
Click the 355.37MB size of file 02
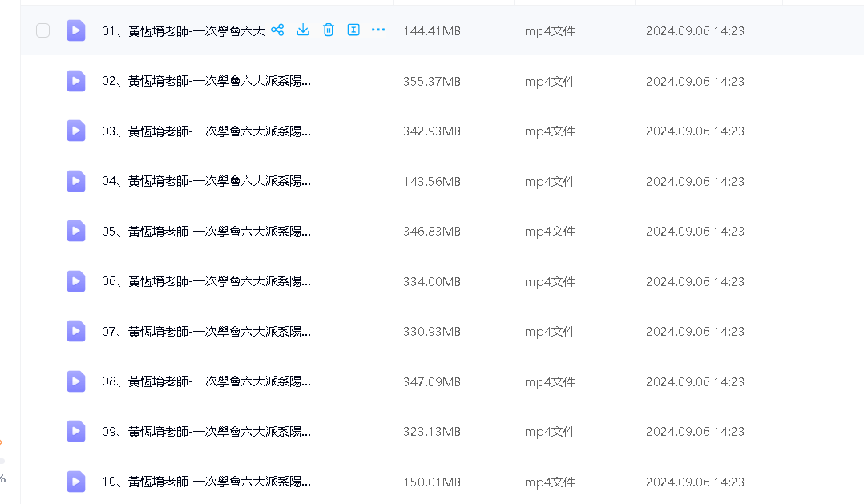pos(432,82)
